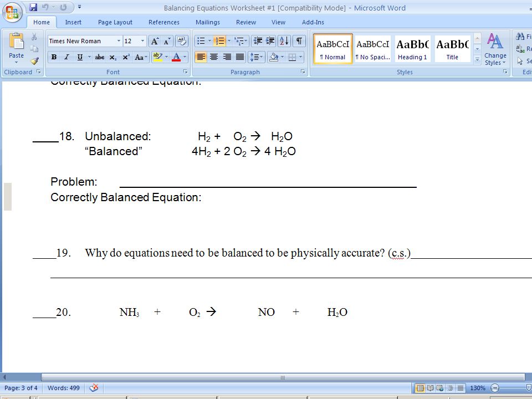Open proofing errors status icon
Viewport: 532px width, 399px height.
[94, 388]
